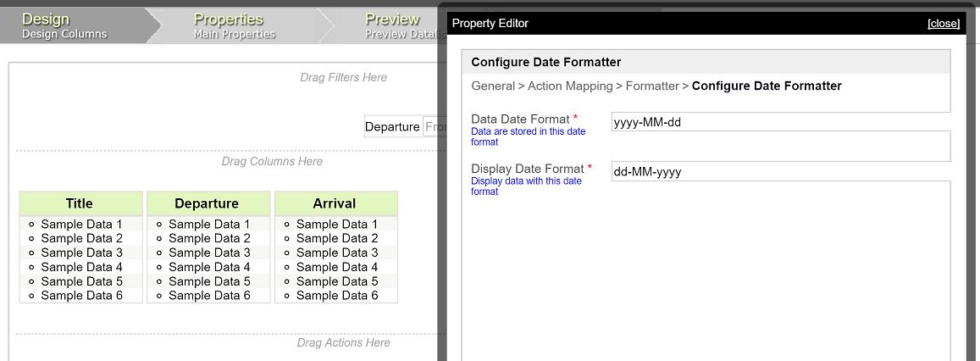
Task: Open the Properties step tab
Action: 235,25
